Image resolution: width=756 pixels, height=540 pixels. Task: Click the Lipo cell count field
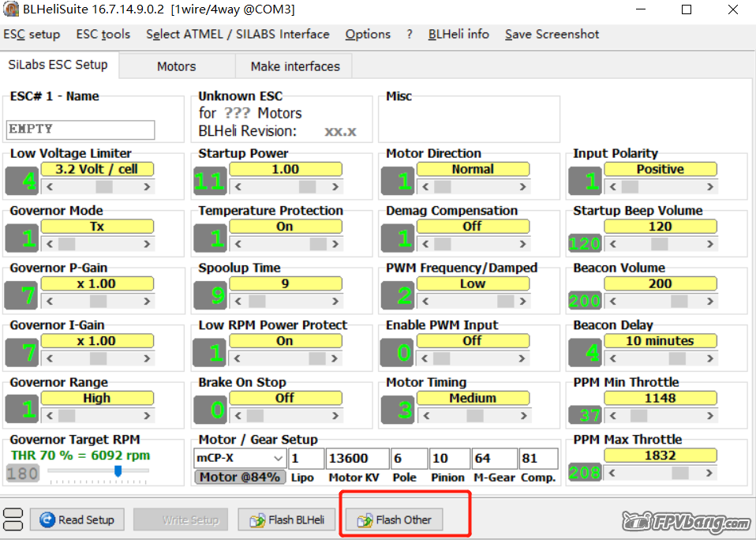(305, 458)
